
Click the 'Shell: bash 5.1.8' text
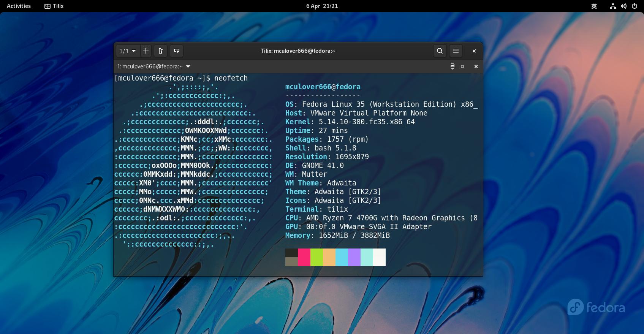point(321,148)
